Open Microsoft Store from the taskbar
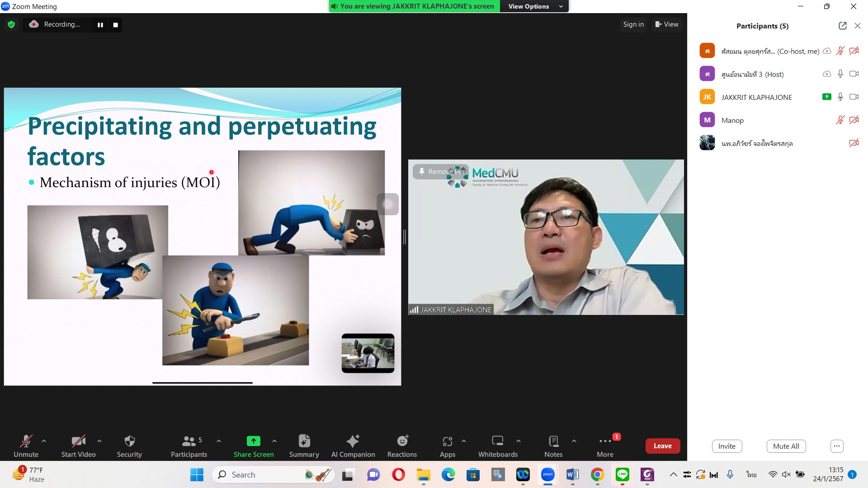868x488 pixels. tap(473, 474)
